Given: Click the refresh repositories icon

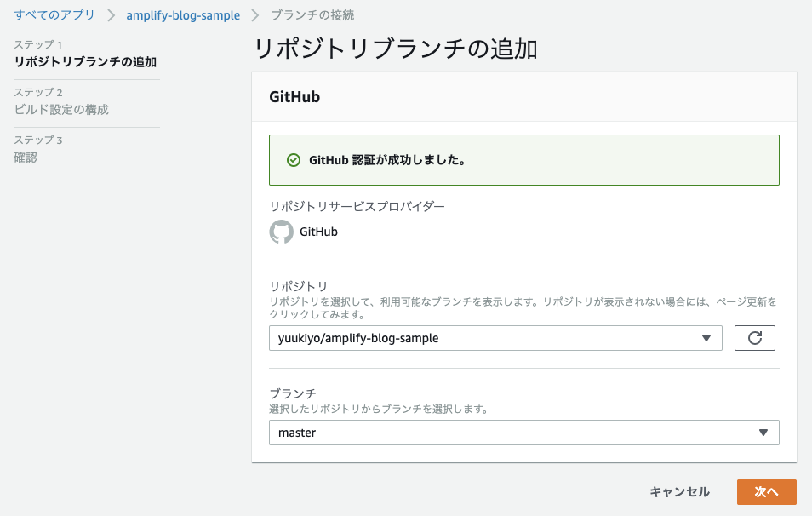Looking at the screenshot, I should pos(754,337).
